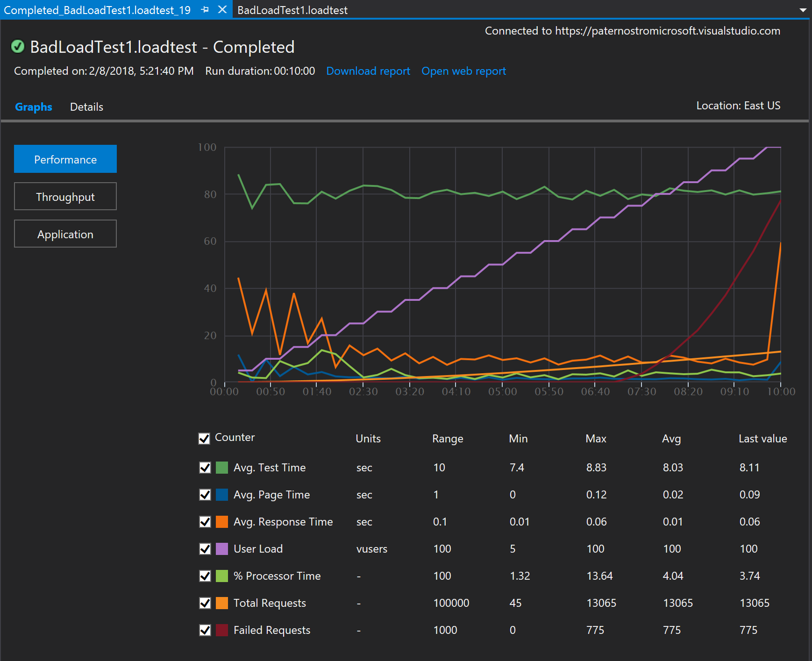Click the amber Total Requests swatch
The width and height of the screenshot is (812, 661).
click(x=222, y=603)
